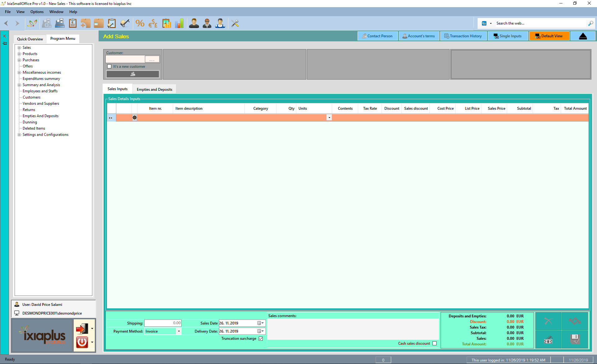Screen dimensions: 597x364
Task: Expand the Sales tree node
Action: click(x=19, y=48)
